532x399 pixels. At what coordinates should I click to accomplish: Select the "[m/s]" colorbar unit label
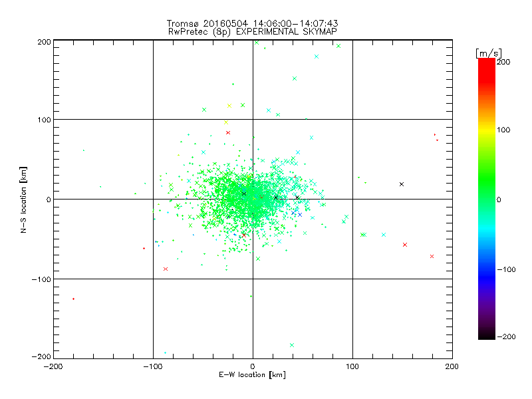coord(489,53)
